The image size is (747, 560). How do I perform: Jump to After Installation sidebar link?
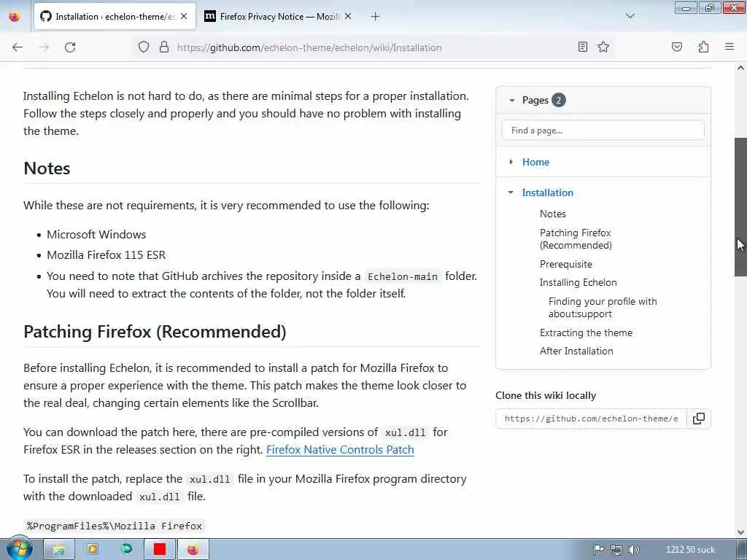point(576,351)
